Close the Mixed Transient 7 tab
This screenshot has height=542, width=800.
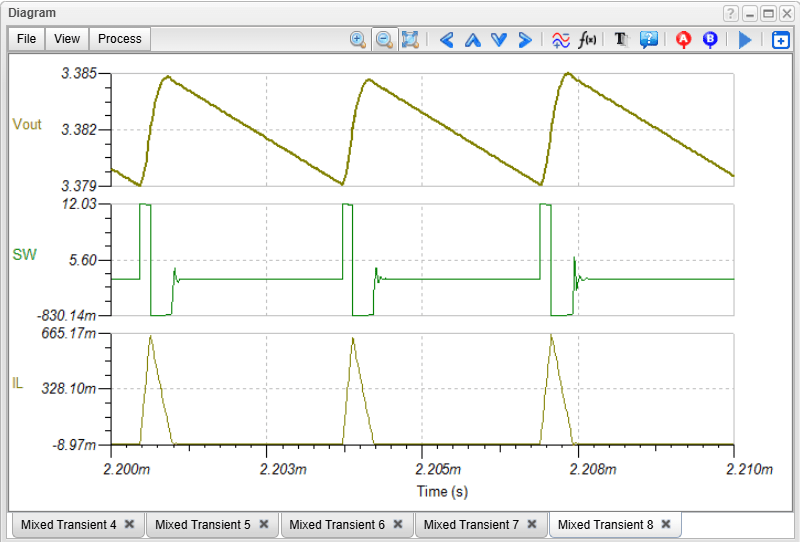tap(532, 524)
